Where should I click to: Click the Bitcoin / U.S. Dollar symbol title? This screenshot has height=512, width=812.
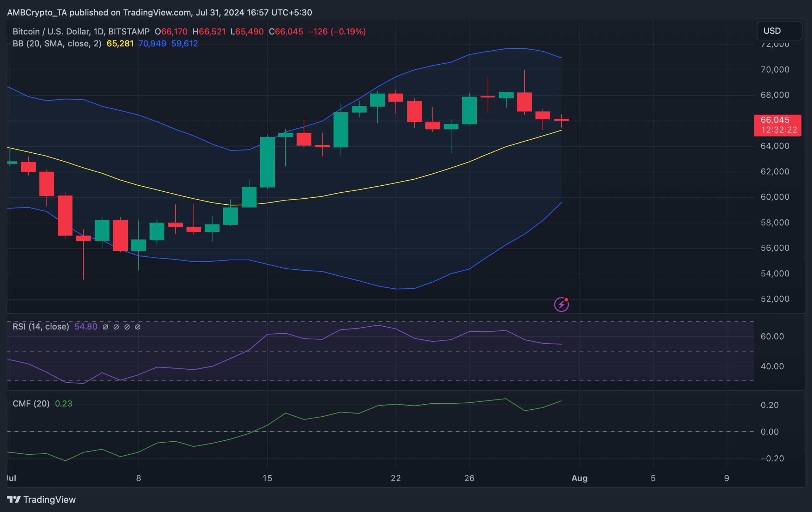click(81, 32)
